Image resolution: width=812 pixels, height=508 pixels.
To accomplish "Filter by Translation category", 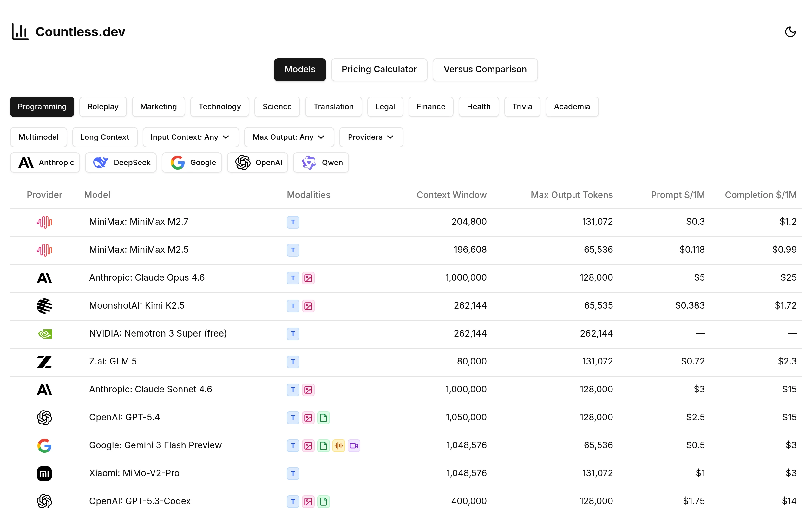I will [334, 106].
